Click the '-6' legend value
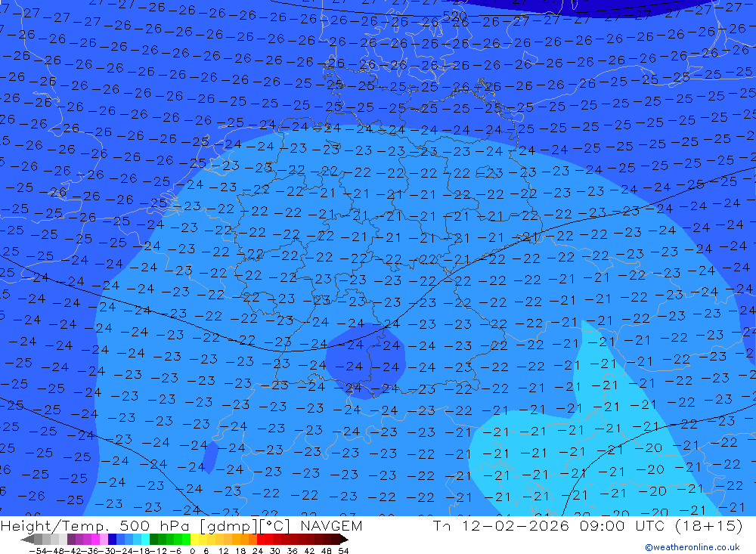The height and width of the screenshot is (554, 756). click(x=175, y=551)
